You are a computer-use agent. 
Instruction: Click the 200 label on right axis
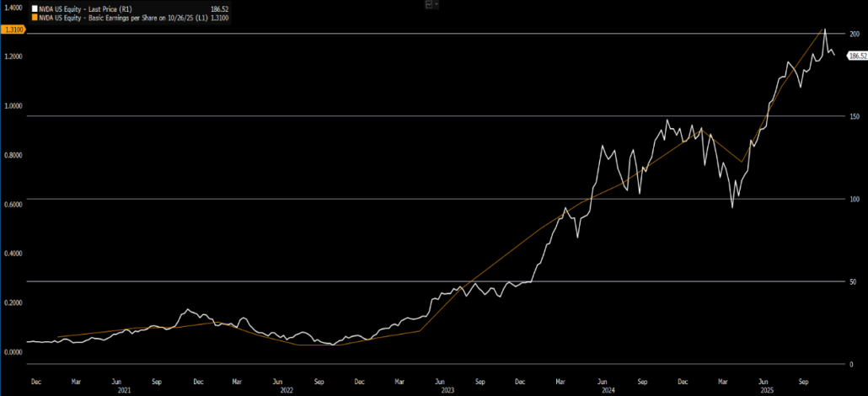[854, 34]
